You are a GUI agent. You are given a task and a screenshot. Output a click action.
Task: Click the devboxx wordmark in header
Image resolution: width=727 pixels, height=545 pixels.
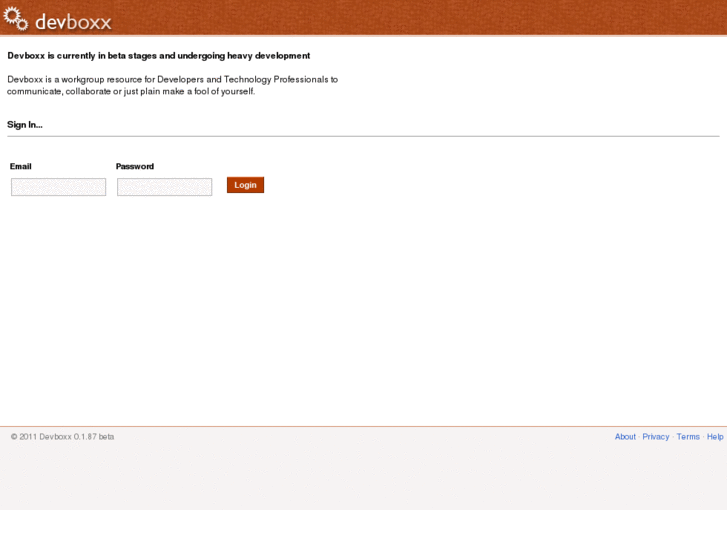[73, 22]
